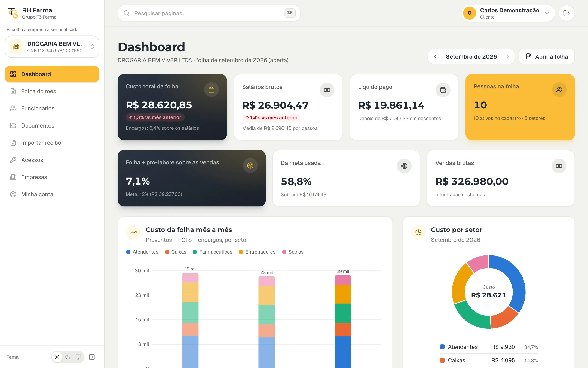Open Folha do mês in sidebar
Viewport: 588px width, 368px height.
(x=52, y=91)
